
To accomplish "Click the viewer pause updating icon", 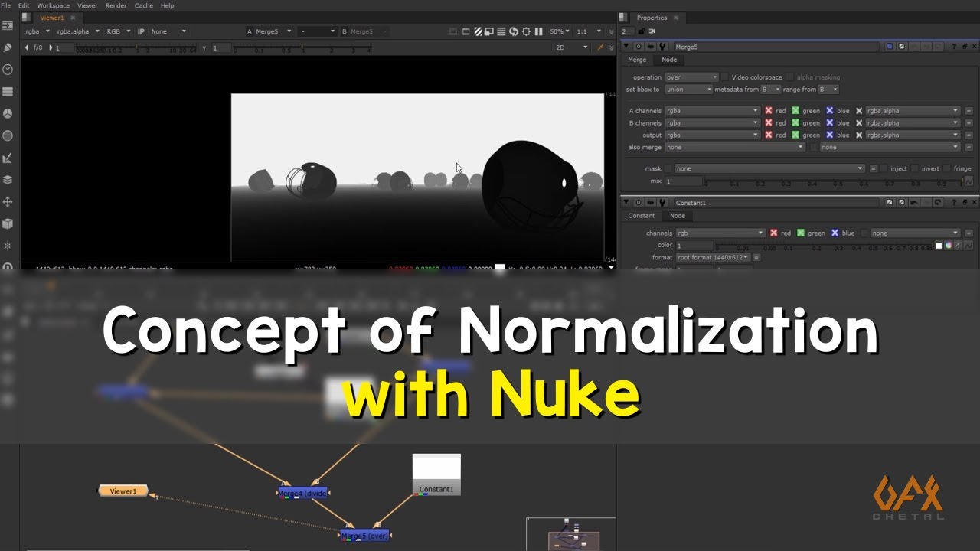I will (539, 31).
